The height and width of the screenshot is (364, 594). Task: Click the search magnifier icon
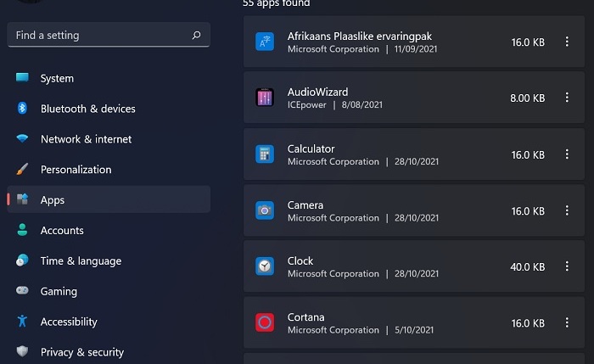(196, 36)
